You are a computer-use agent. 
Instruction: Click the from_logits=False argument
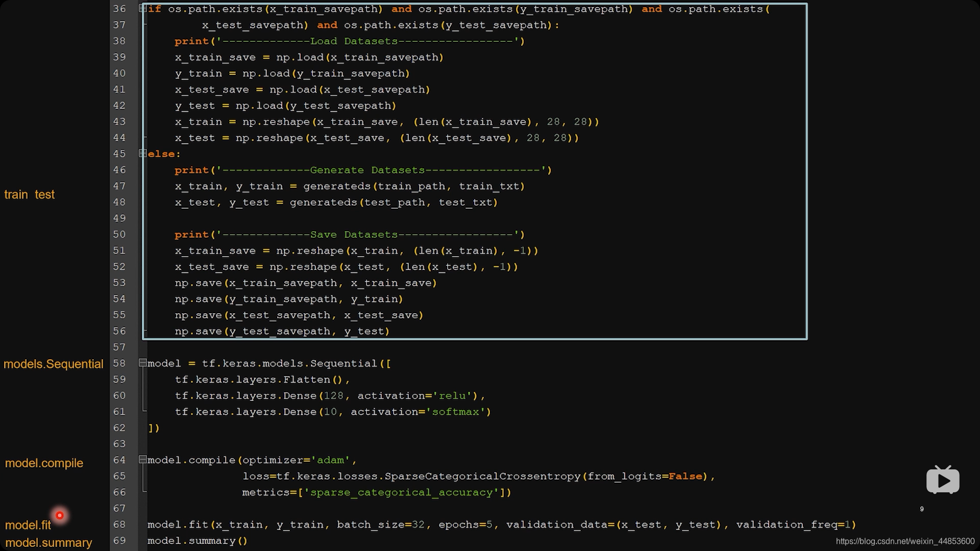tap(645, 476)
